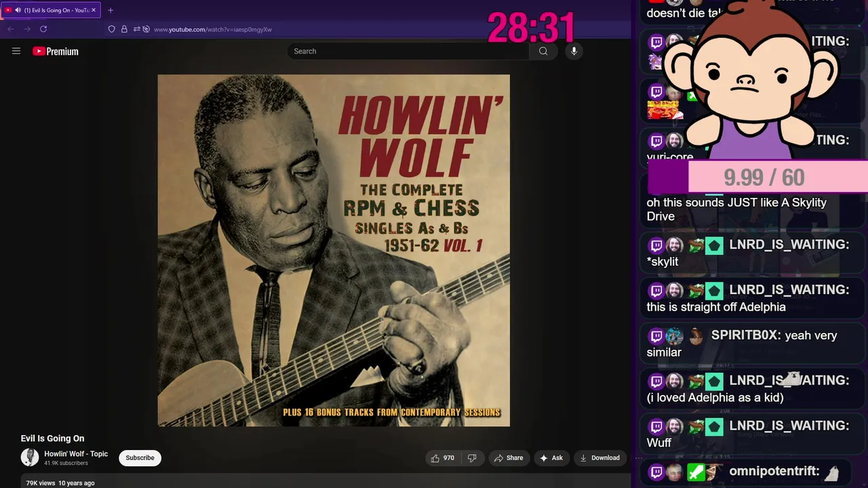Click the 28:31 timer overlay
Image resolution: width=868 pixels, height=488 pixels.
[x=531, y=28]
